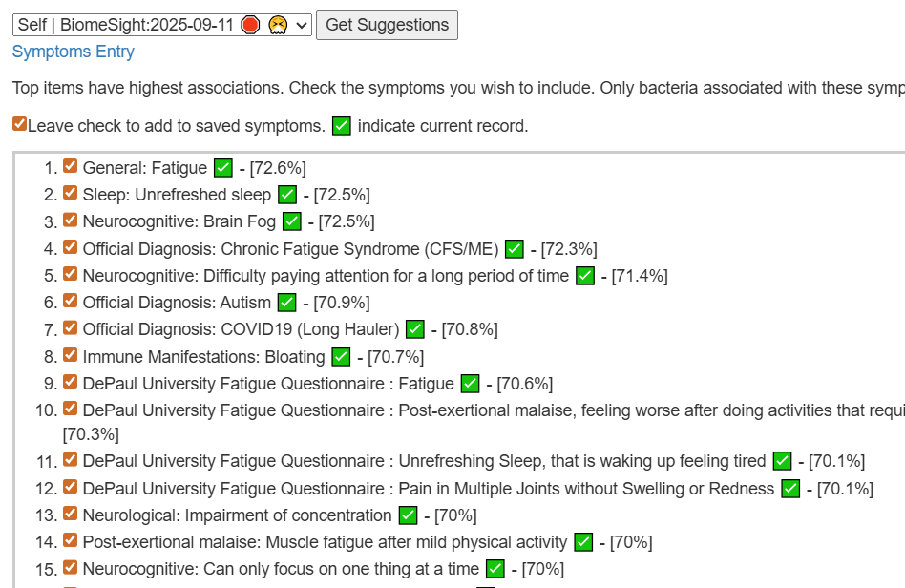905x588 pixels.
Task: Toggle the Neurocognitive: Brain Fog checkbox
Action: pyautogui.click(x=71, y=220)
